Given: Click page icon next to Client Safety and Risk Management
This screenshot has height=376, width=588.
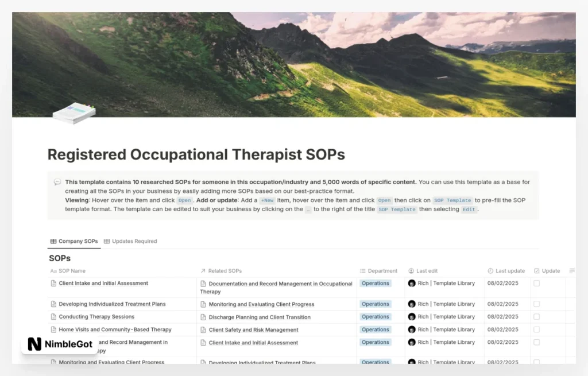Looking at the screenshot, I should 204,330.
